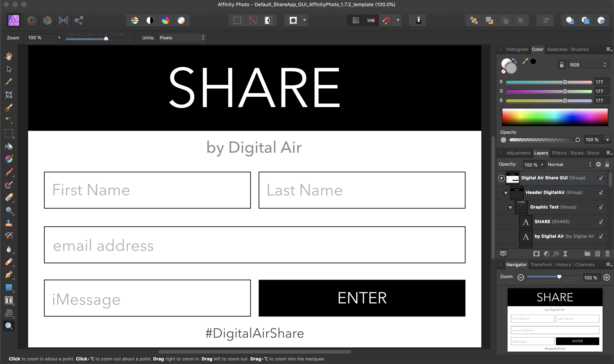Open the History tab
This screenshot has width=614, height=364.
(563, 264)
